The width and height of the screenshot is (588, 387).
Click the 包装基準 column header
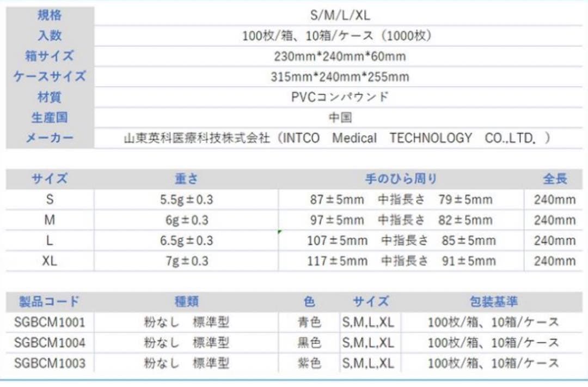pos(493,301)
